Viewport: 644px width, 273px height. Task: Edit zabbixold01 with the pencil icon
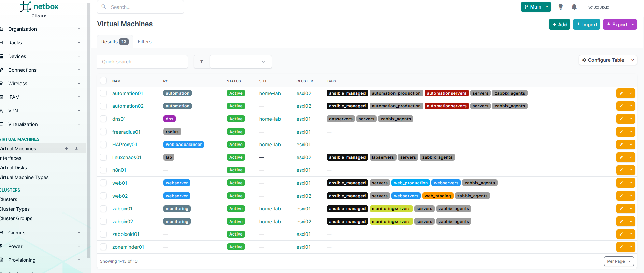coord(621,234)
